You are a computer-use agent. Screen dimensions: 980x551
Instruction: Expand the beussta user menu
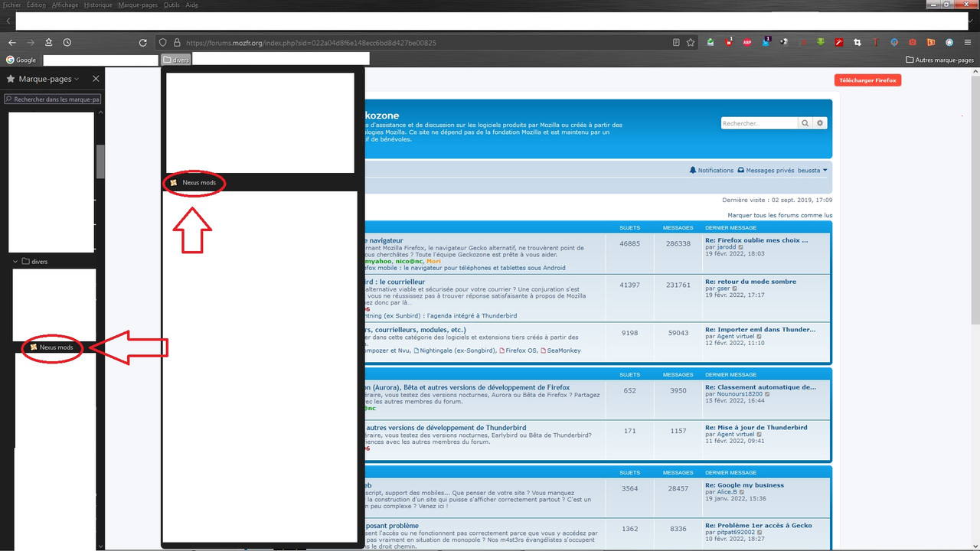click(812, 171)
